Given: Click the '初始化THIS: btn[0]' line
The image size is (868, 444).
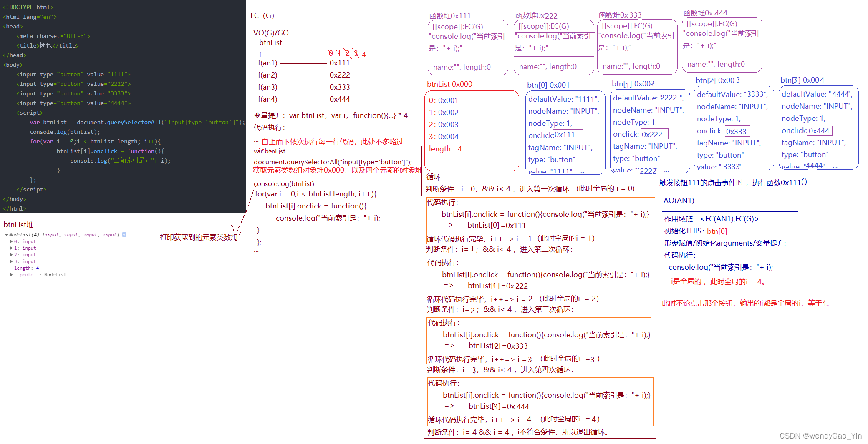Looking at the screenshot, I should click(696, 231).
